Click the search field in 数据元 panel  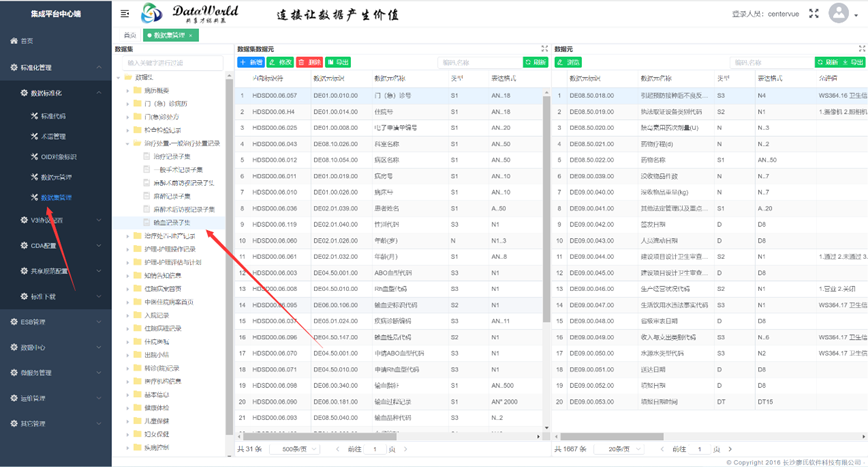(771, 63)
